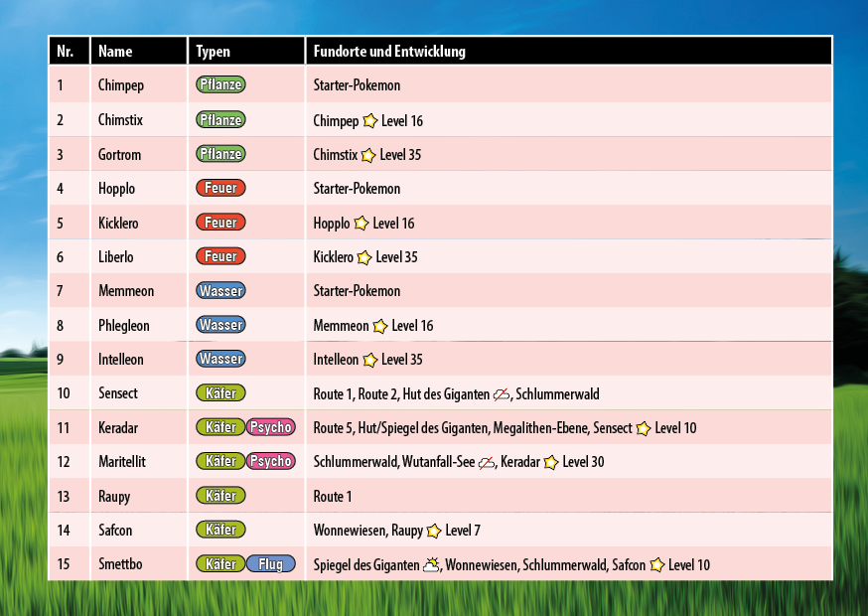Click the star icon in the Gortrom row

pyautogui.click(x=368, y=155)
